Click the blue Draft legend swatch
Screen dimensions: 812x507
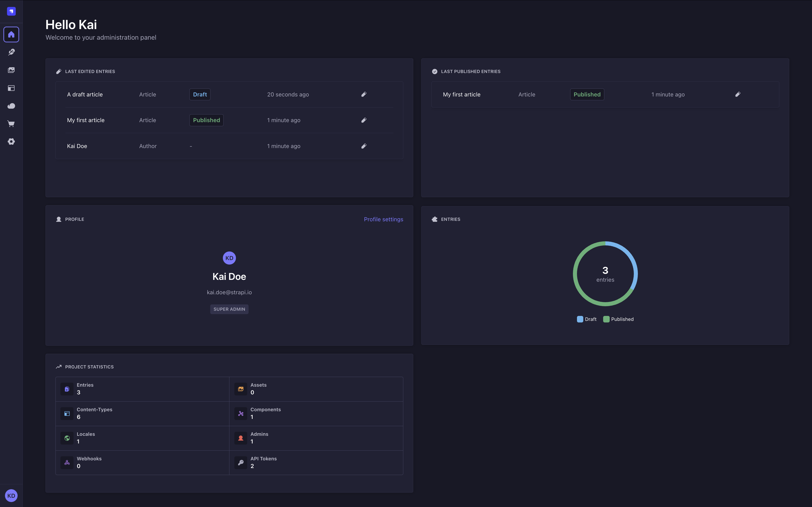580,319
